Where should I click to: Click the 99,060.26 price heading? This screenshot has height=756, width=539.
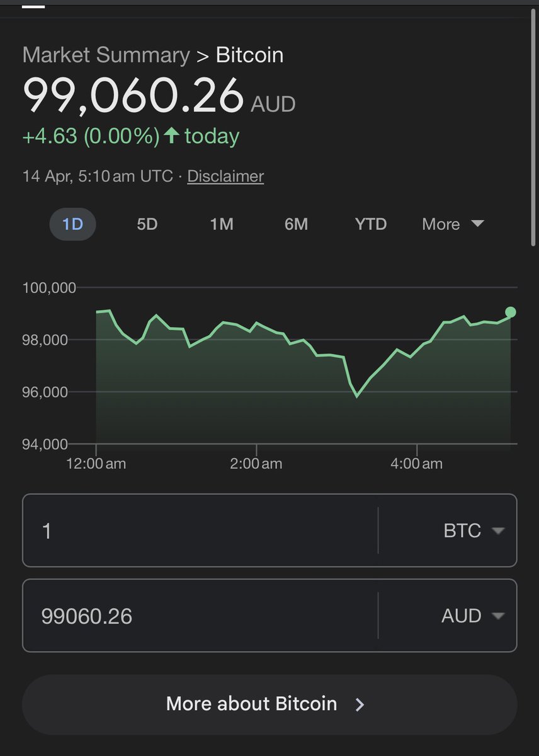pyautogui.click(x=133, y=94)
